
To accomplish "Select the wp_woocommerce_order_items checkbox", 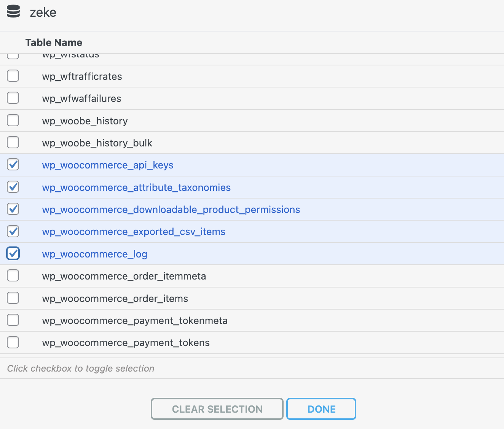I will (13, 298).
